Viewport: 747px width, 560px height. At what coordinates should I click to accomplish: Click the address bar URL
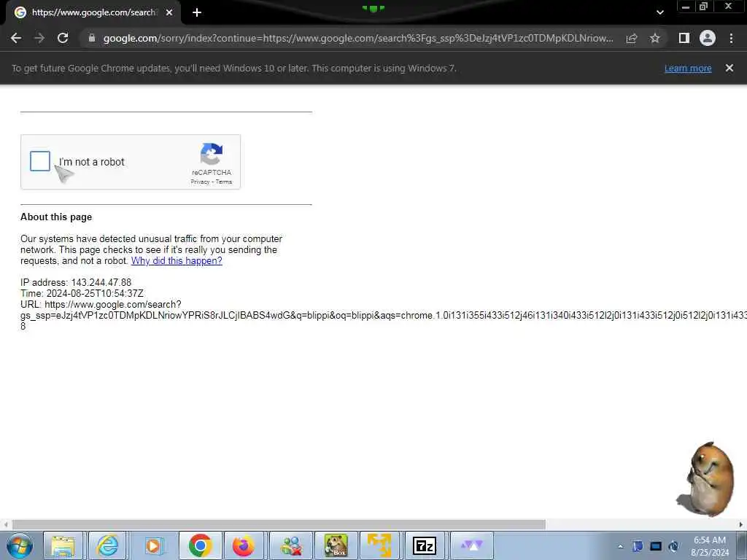click(x=357, y=38)
